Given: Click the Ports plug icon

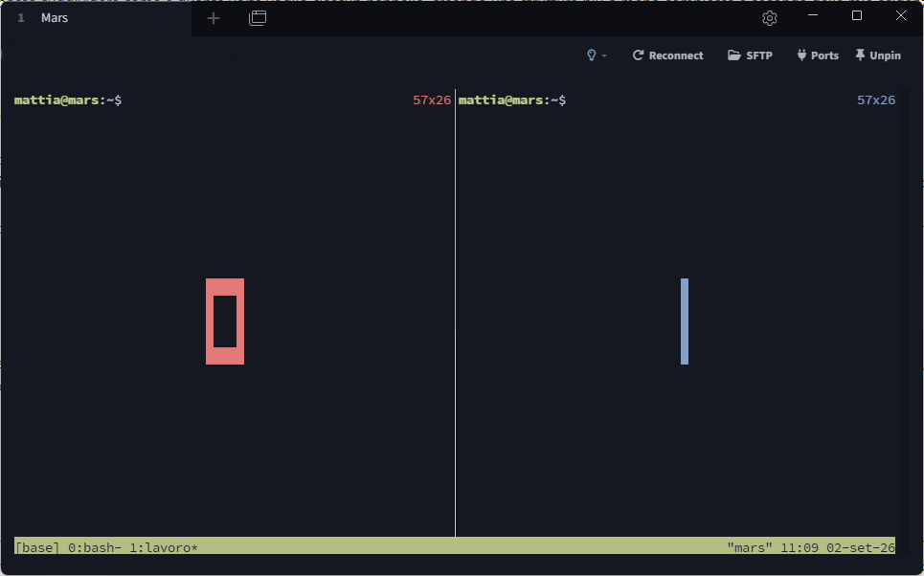Looking at the screenshot, I should (x=801, y=55).
